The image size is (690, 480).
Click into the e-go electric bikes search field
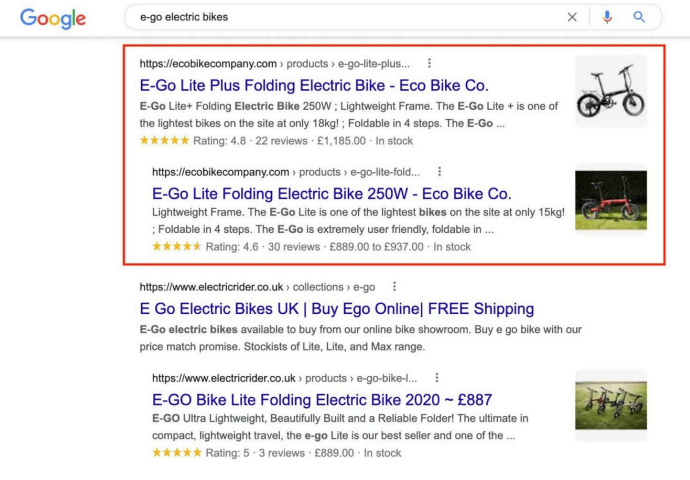click(340, 17)
